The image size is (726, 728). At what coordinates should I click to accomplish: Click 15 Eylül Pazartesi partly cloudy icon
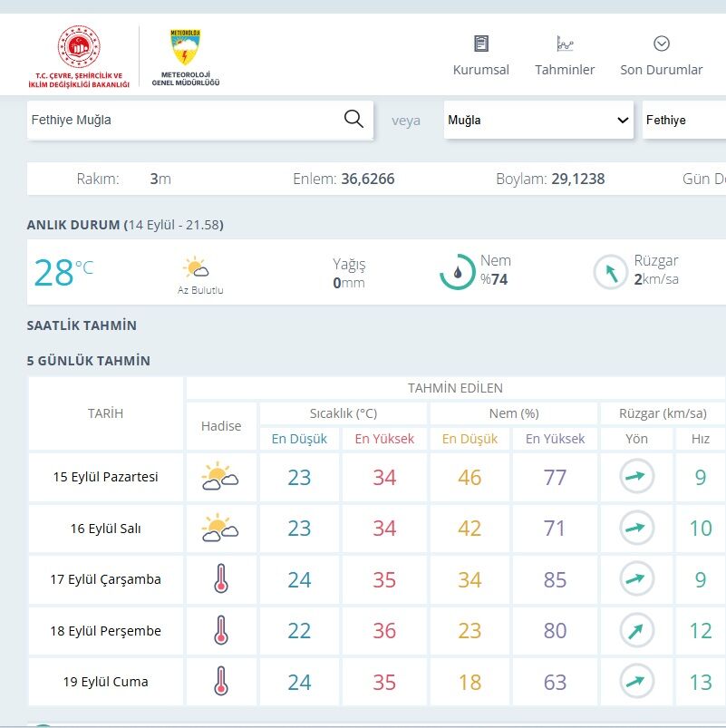click(220, 476)
